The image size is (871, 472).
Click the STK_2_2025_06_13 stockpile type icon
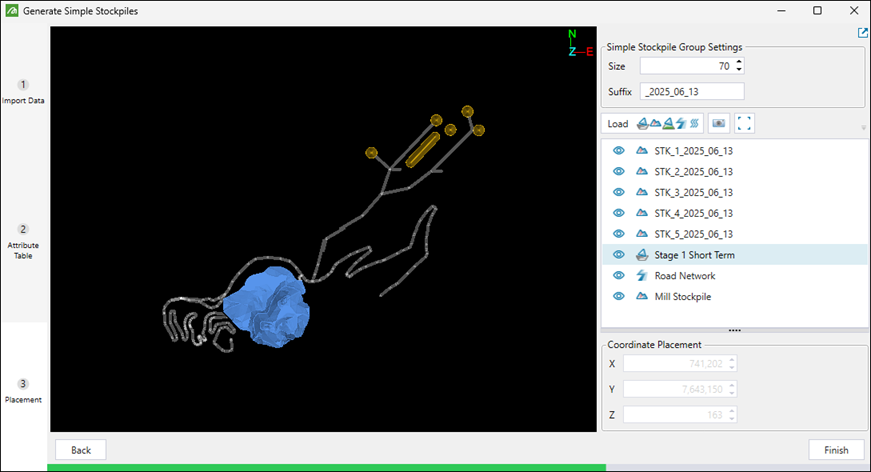click(x=642, y=172)
